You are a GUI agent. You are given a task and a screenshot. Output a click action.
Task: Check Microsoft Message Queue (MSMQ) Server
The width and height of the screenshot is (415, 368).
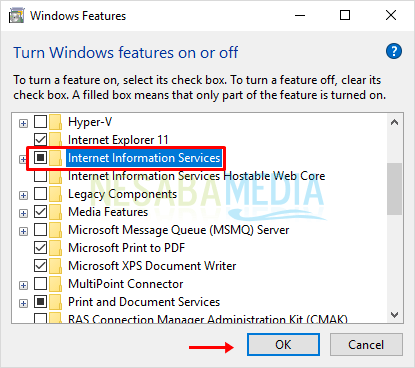click(x=41, y=229)
